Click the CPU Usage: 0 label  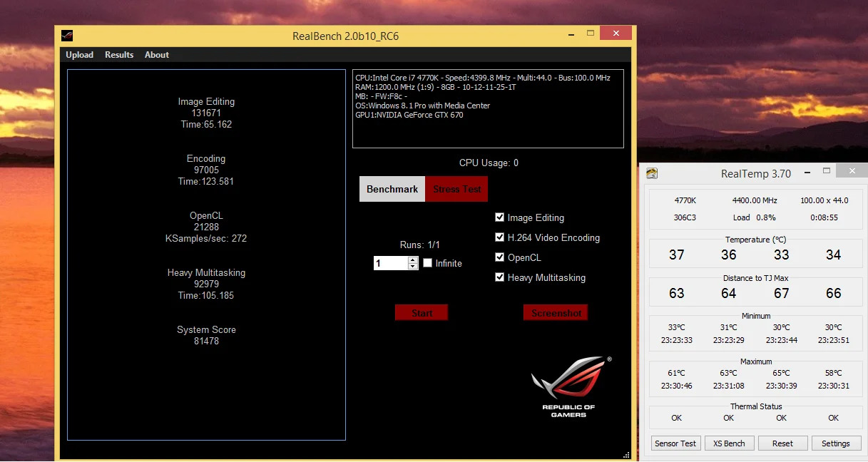pyautogui.click(x=489, y=163)
